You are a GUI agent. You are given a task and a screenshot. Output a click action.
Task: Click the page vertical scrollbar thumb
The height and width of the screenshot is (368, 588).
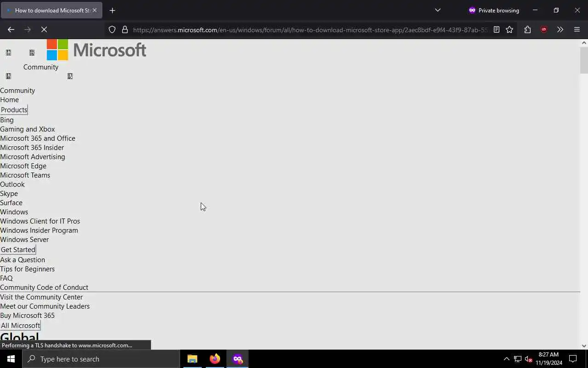584,60
